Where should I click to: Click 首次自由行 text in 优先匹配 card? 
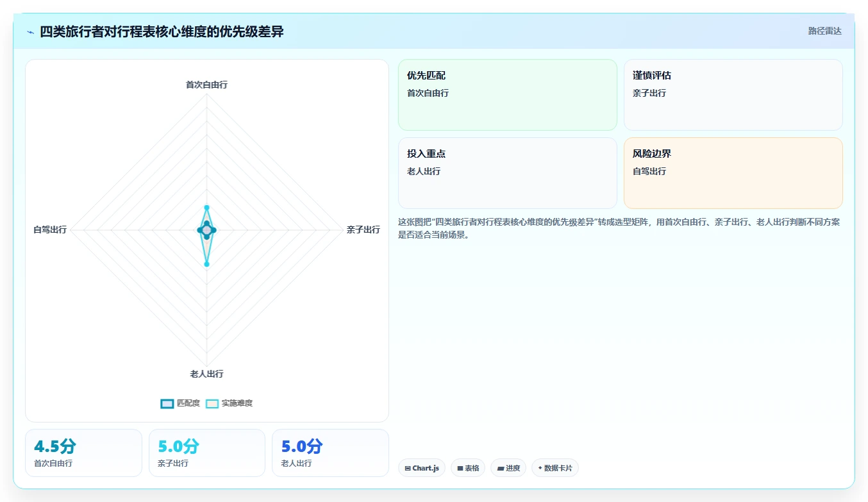[x=428, y=93]
